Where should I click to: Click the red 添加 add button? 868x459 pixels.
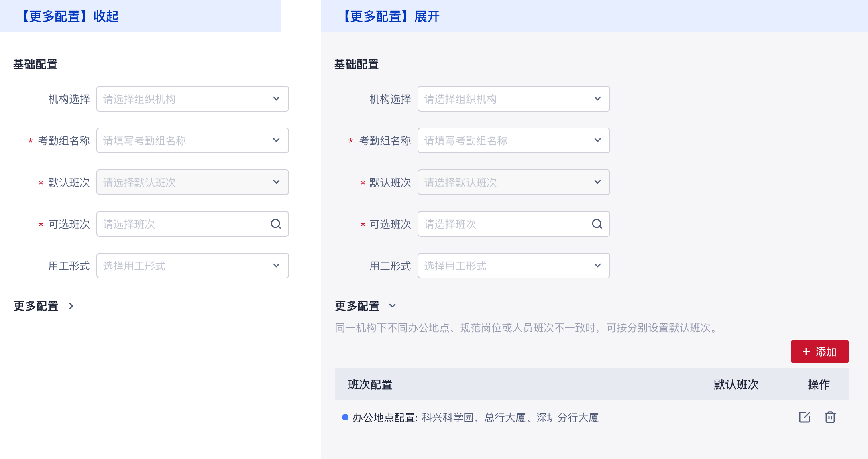(x=819, y=351)
